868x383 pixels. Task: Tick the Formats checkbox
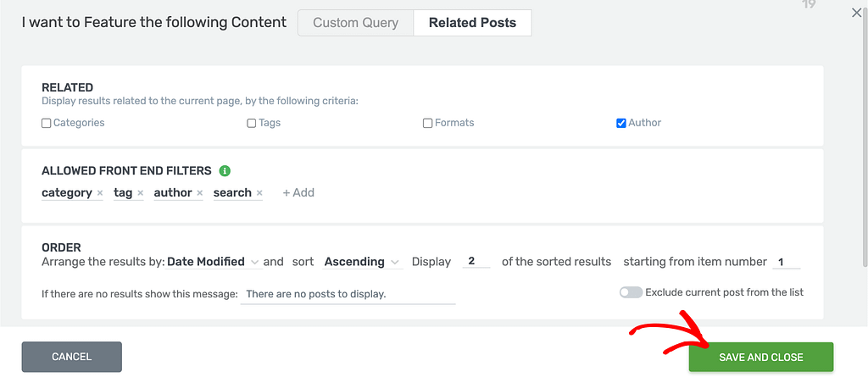point(427,124)
